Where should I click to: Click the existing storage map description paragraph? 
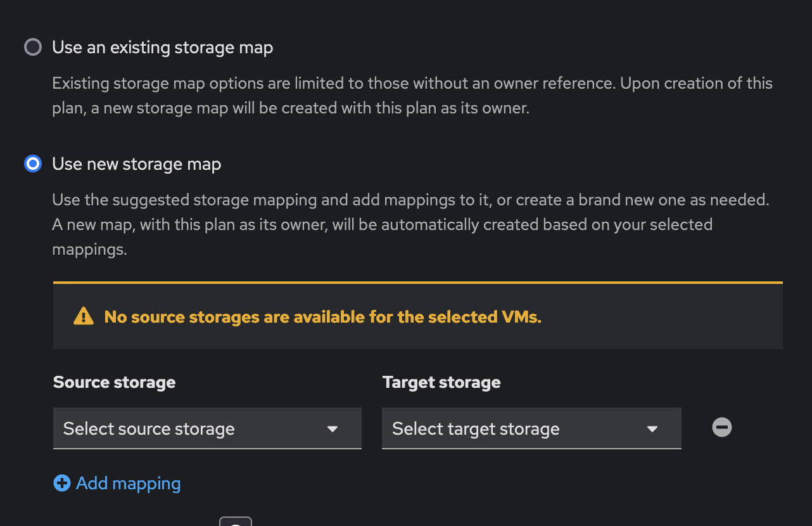click(x=412, y=96)
